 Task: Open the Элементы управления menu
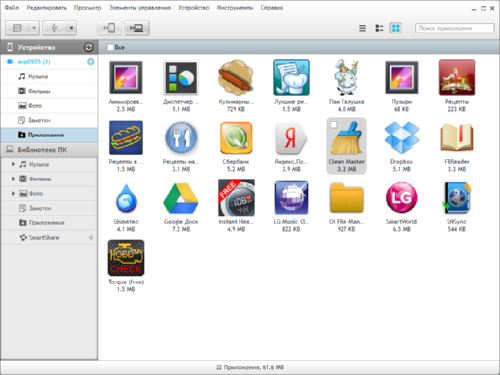click(x=140, y=8)
